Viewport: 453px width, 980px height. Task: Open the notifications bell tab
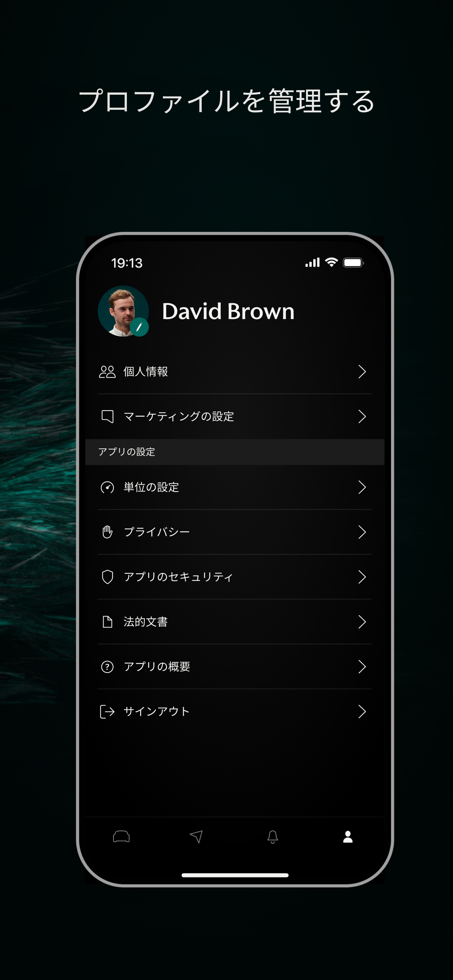(x=272, y=837)
